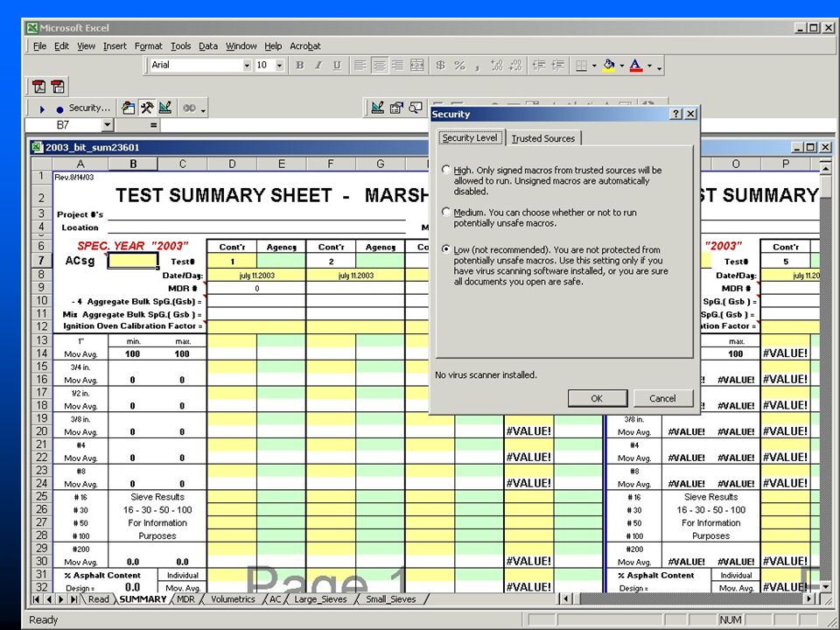Expand Borders dropdown arrow
This screenshot has width=840, height=630.
pos(594,66)
